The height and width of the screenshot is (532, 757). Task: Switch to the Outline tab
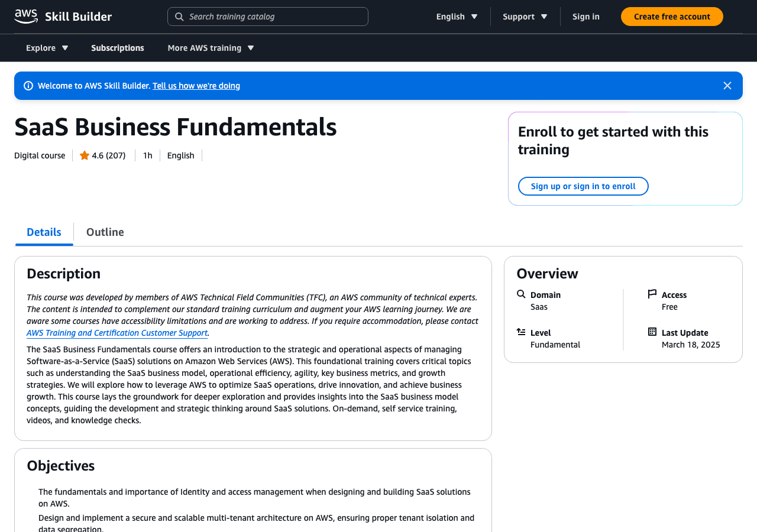105,232
